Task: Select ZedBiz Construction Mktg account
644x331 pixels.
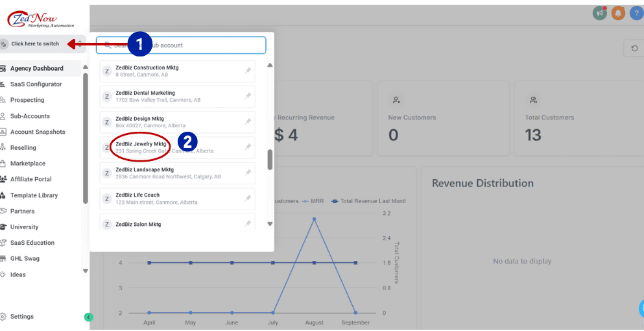Action: 178,71
